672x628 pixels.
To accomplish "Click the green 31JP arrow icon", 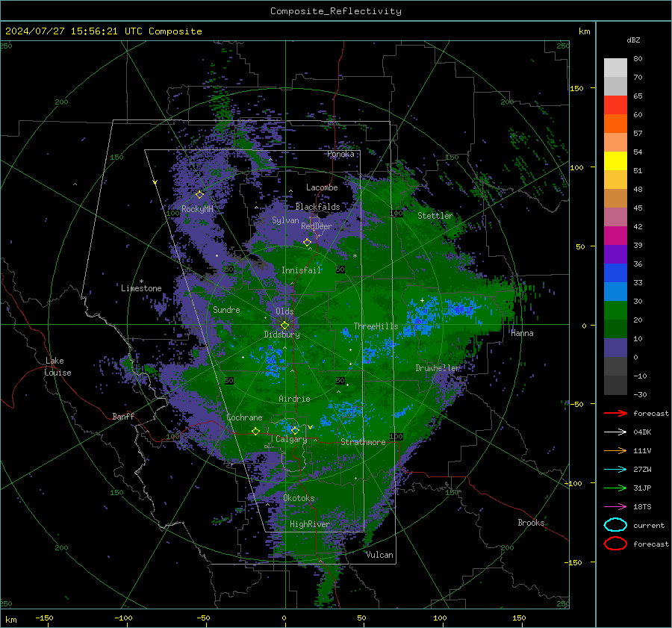I will [615, 488].
